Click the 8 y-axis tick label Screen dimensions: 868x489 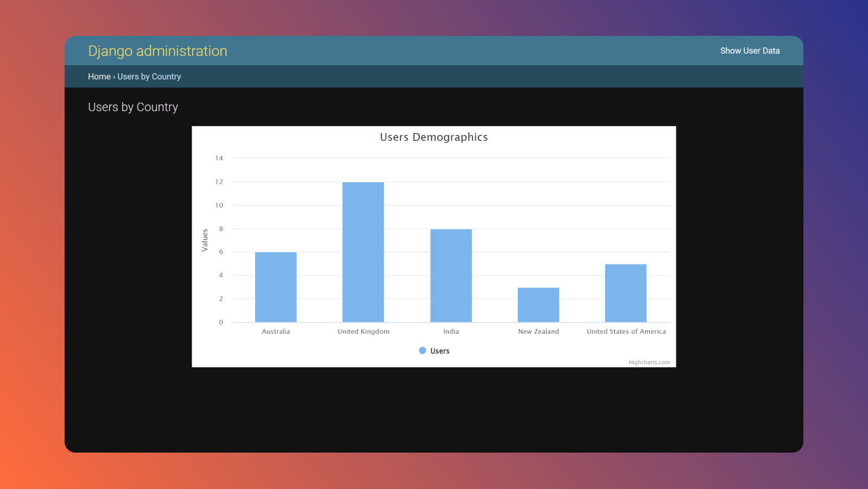coord(221,229)
